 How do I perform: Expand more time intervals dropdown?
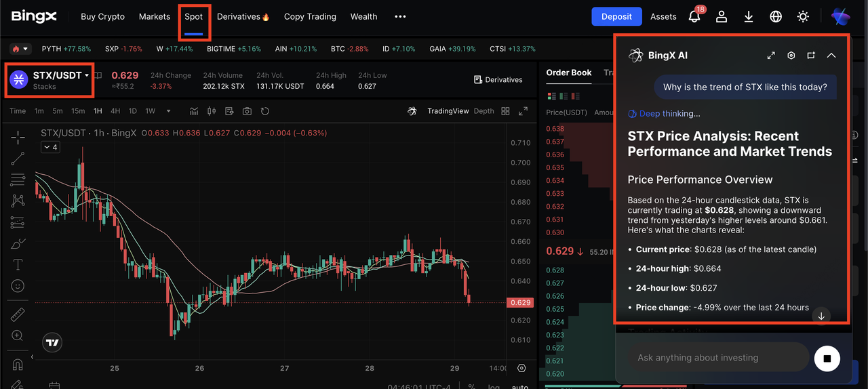pyautogui.click(x=168, y=111)
